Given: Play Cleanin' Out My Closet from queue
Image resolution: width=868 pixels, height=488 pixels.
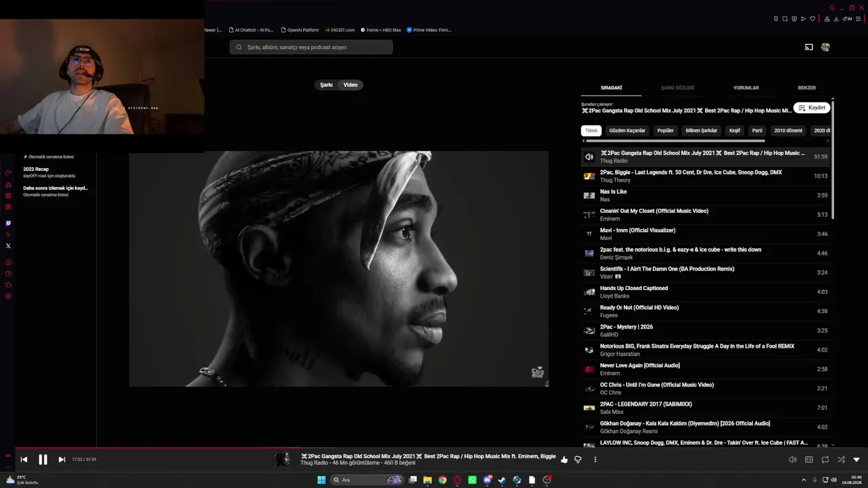Looking at the screenshot, I should tap(705, 214).
